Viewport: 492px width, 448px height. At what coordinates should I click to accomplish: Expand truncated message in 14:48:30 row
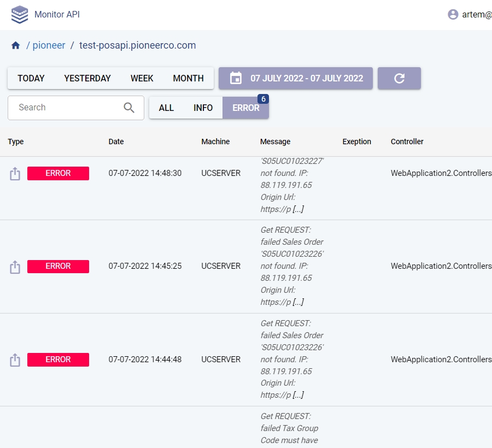tap(298, 209)
